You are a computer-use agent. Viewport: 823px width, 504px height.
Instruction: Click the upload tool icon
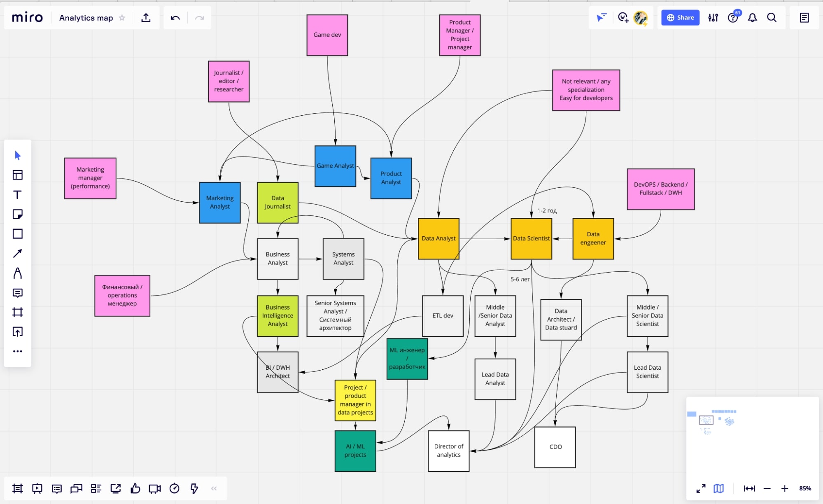[x=17, y=332]
